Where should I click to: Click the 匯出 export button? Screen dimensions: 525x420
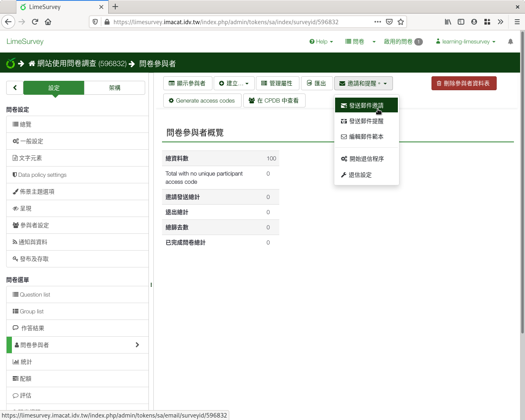pos(317,83)
